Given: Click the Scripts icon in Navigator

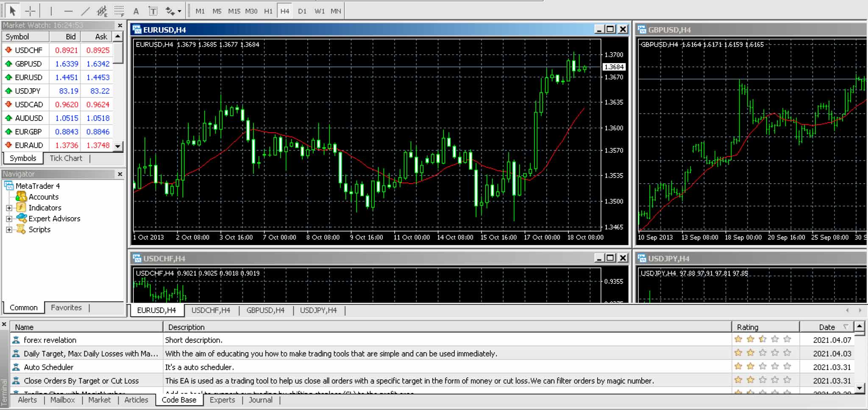Looking at the screenshot, I should 21,229.
